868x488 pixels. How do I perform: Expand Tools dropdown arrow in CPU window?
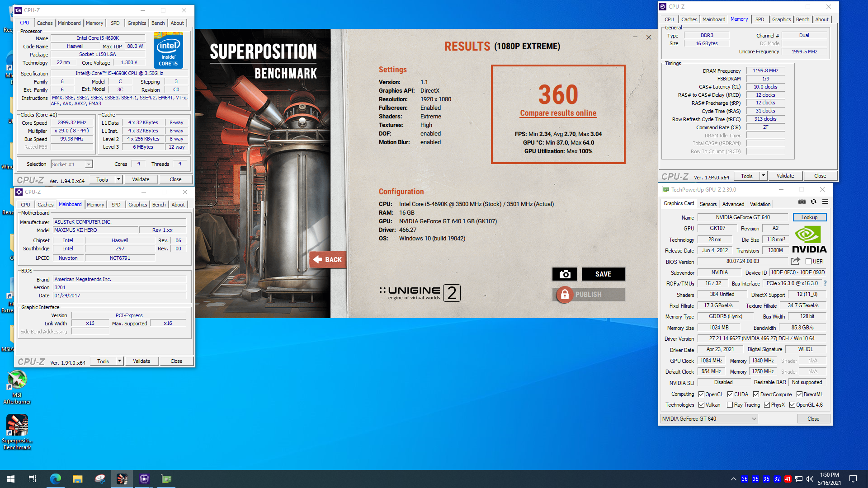pyautogui.click(x=118, y=179)
